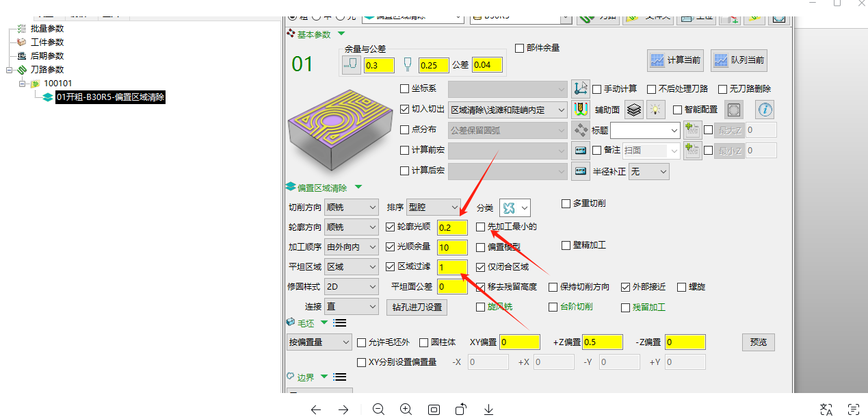The height and width of the screenshot is (417, 868).
Task: Click the 预览 button
Action: [759, 342]
